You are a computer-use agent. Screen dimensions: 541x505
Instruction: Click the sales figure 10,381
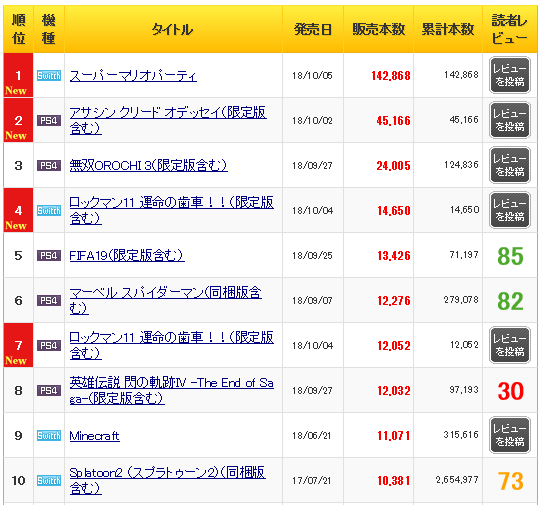tap(394, 481)
